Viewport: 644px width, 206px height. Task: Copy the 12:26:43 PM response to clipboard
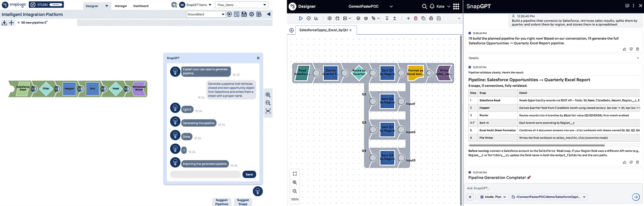pos(638,49)
